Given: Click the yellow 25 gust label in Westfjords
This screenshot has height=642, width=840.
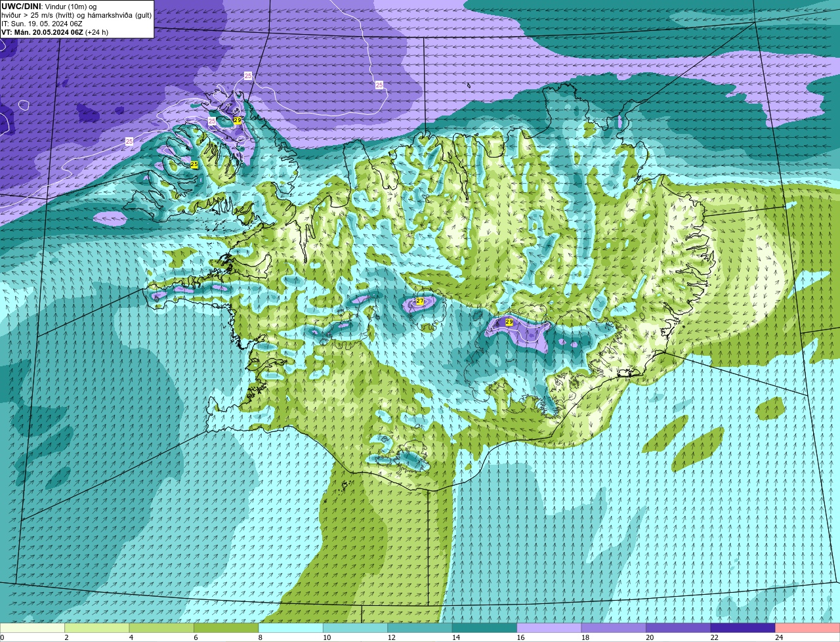Looking at the screenshot, I should pos(194,165).
